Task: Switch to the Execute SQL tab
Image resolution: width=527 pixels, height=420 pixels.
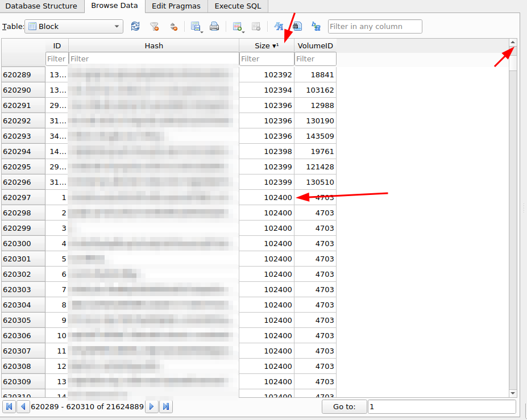Action: (x=238, y=6)
